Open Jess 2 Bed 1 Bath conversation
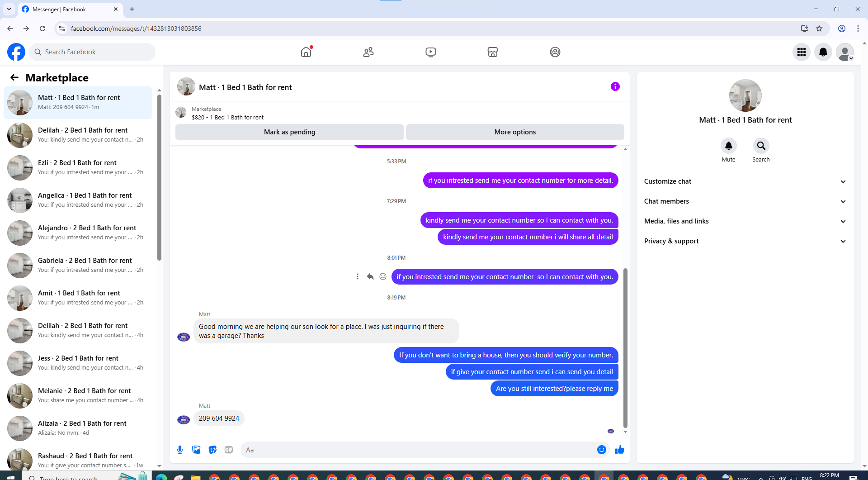This screenshot has width=868, height=480. (78, 363)
